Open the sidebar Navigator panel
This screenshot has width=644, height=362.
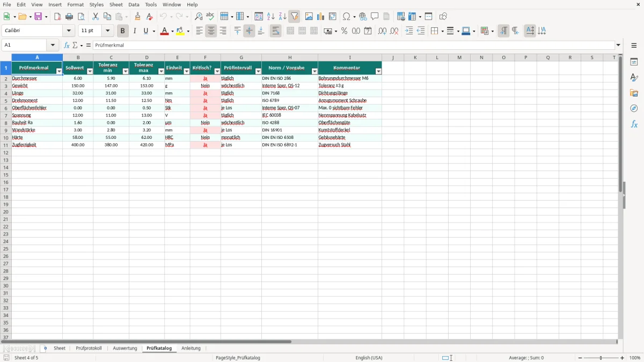(634, 108)
